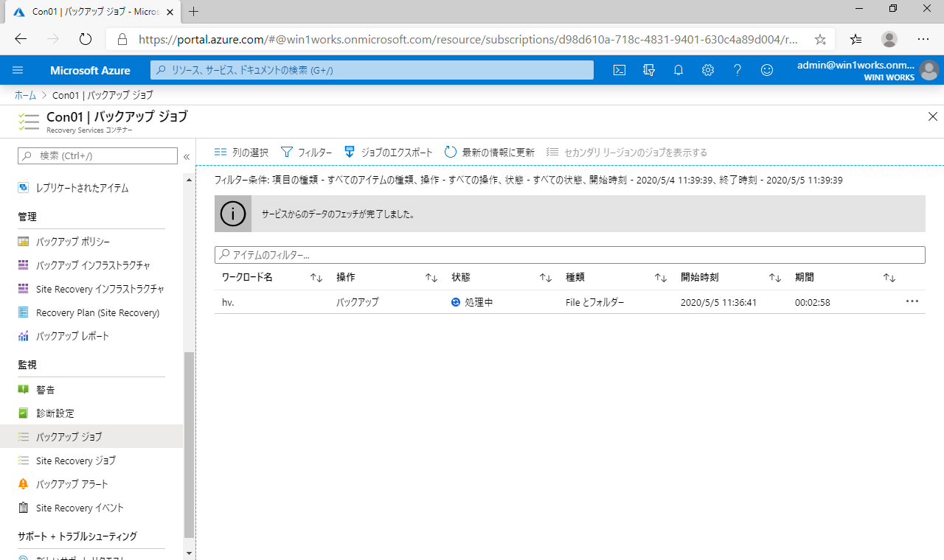Sort by 開始時刻 column arrows
Viewport: 944px width, 560px height.
tap(775, 278)
